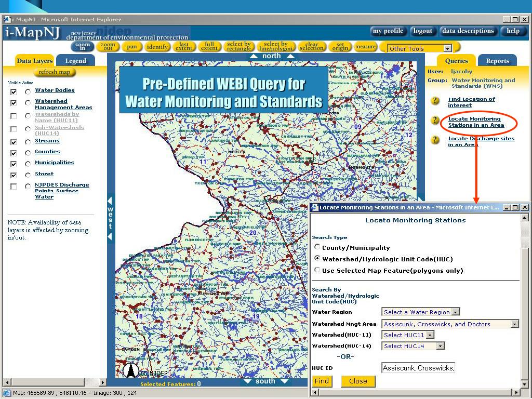Screen dimensions: 532x399
Task: Open the Reports tab
Action: click(x=497, y=61)
